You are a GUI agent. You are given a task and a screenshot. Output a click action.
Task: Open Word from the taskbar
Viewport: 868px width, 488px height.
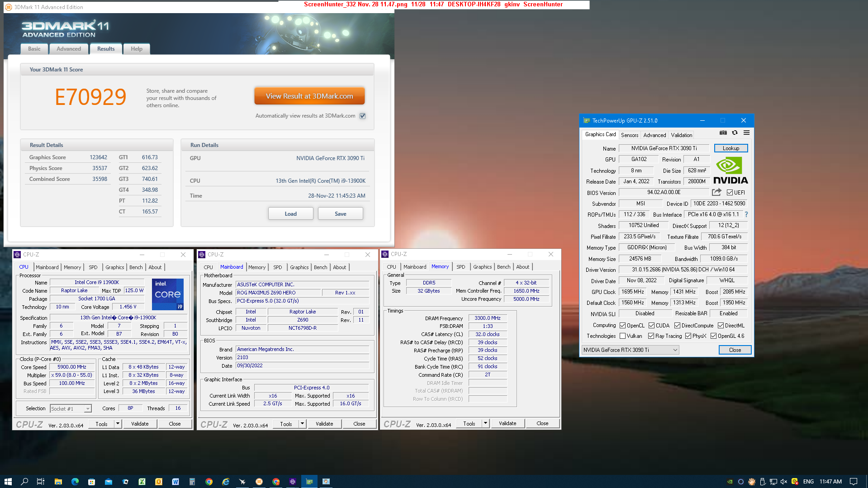[175, 481]
